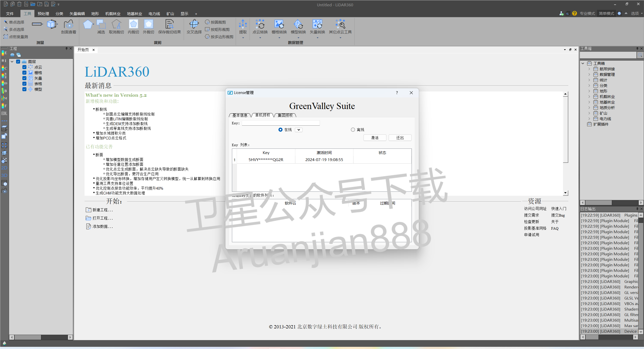
Task: Toggle the 矢量 layer checkbox
Action: [24, 78]
